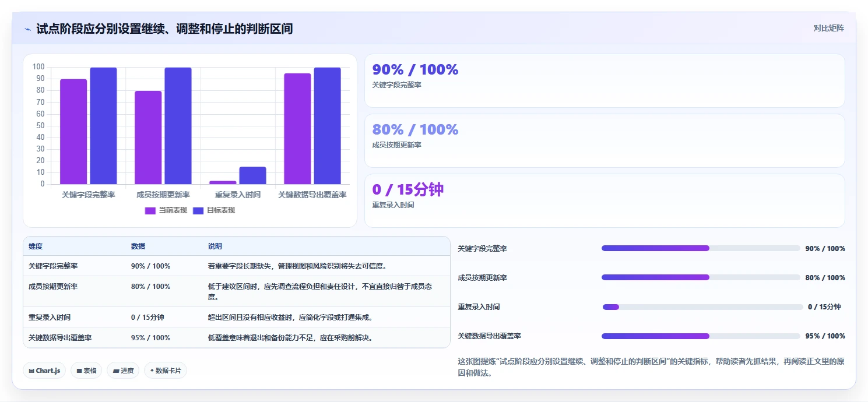Click the 关键字段完整率 caption in the first card
868x402 pixels.
tap(397, 85)
